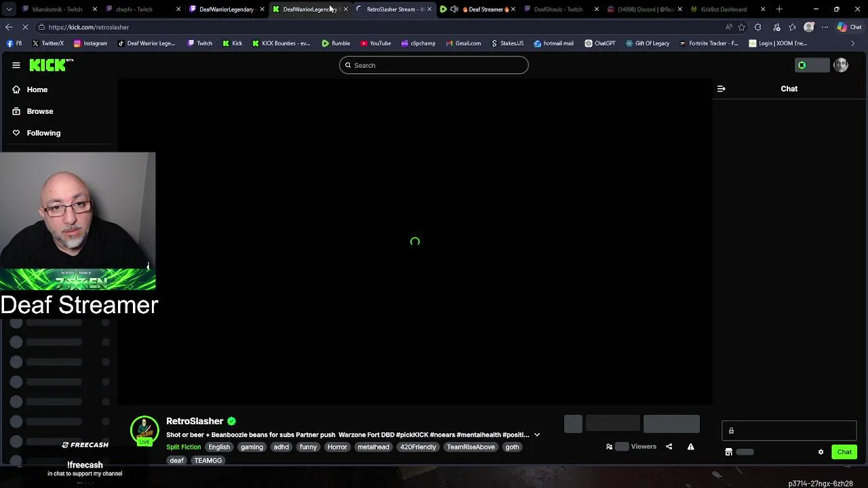This screenshot has height=488, width=868.
Task: Select the Horror tag
Action: 337,447
